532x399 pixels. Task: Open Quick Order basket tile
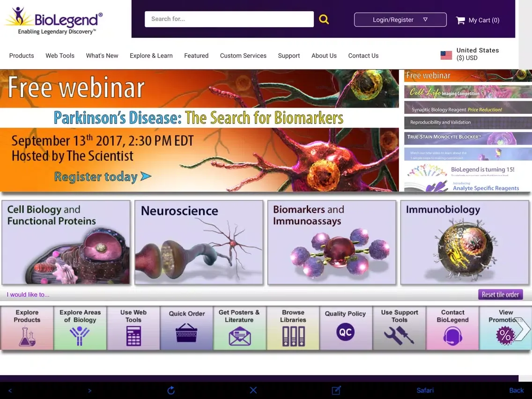point(186,328)
